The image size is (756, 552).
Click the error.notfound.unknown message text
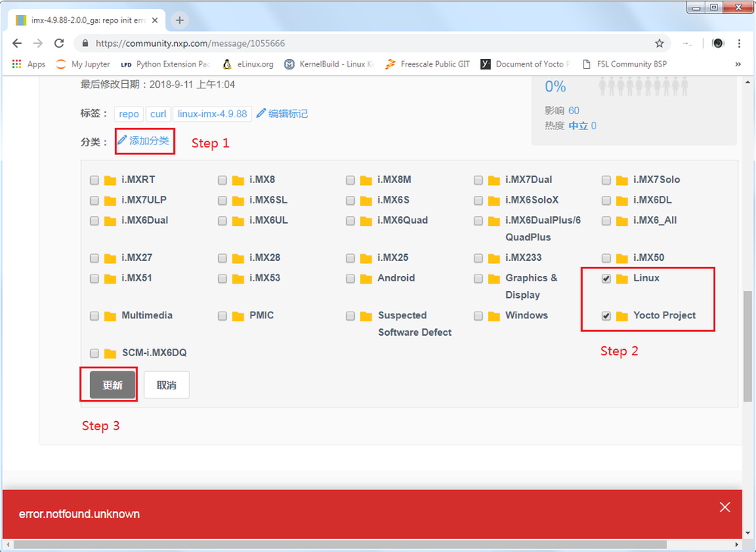(x=79, y=514)
